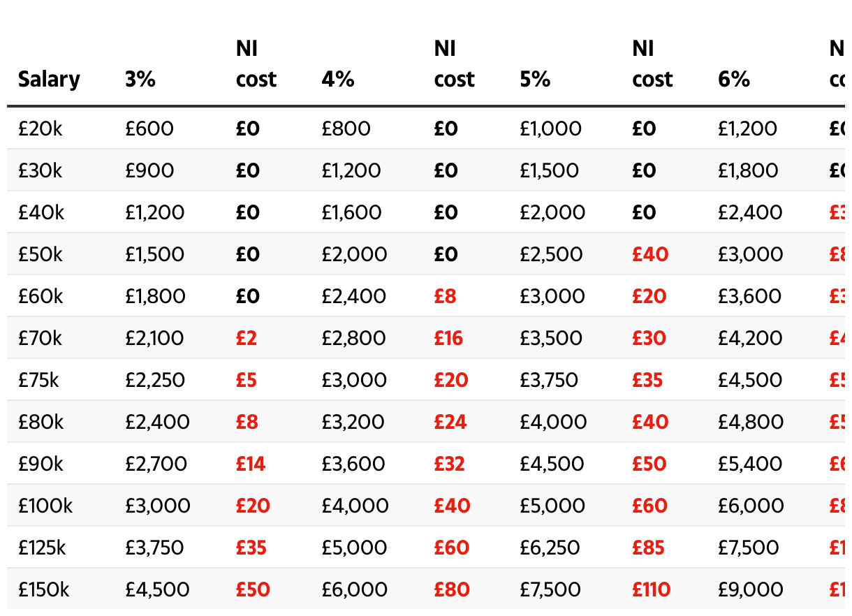Click the Salary column header

(49, 80)
